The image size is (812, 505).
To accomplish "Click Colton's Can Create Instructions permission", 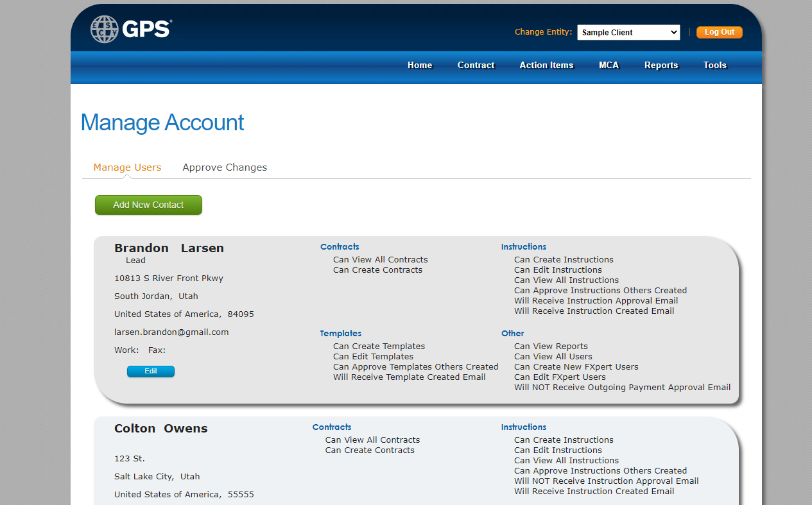I will (x=564, y=440).
